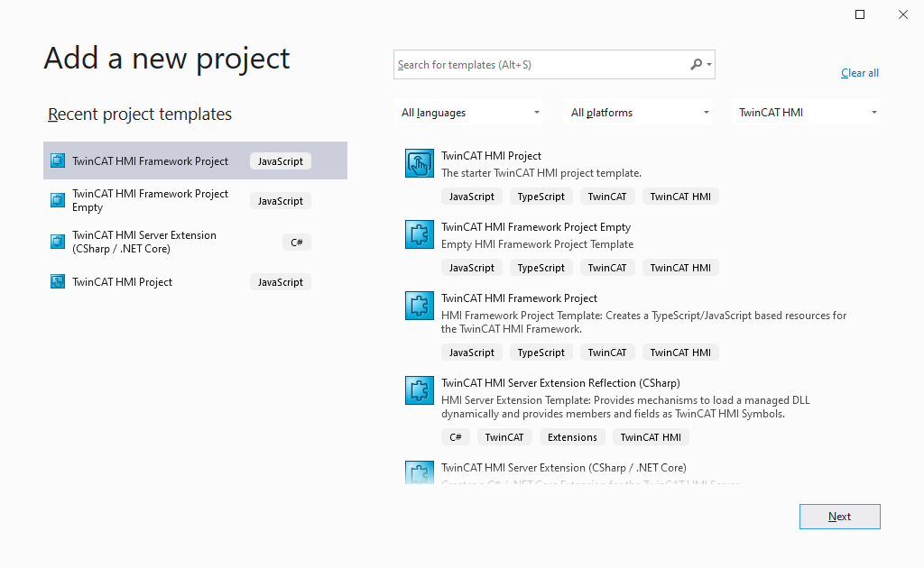Viewport: 924px width, 568px height.
Task: Click the Server Extension Reflection (CSharp) icon
Action: tap(420, 390)
